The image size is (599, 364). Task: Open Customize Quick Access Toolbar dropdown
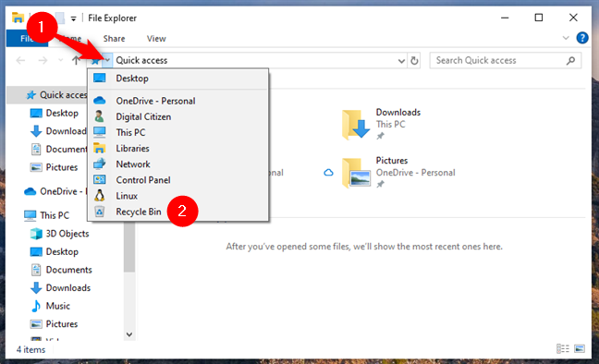73,18
